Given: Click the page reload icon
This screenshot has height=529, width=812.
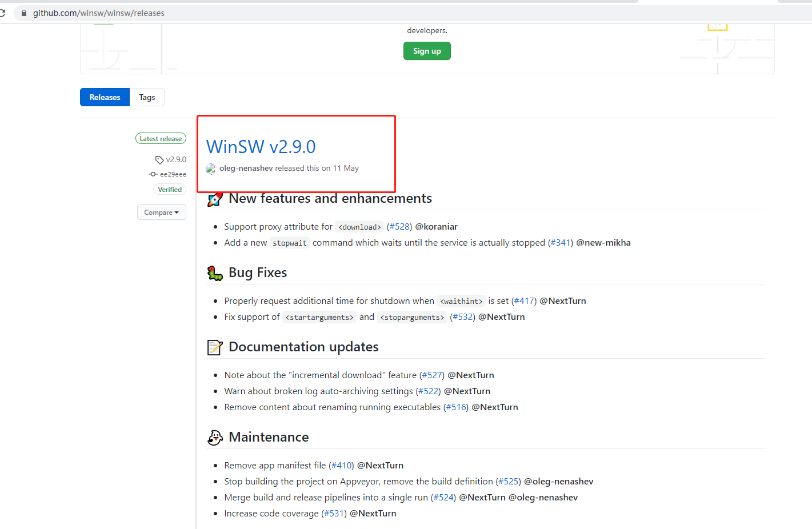Looking at the screenshot, I should (4, 13).
